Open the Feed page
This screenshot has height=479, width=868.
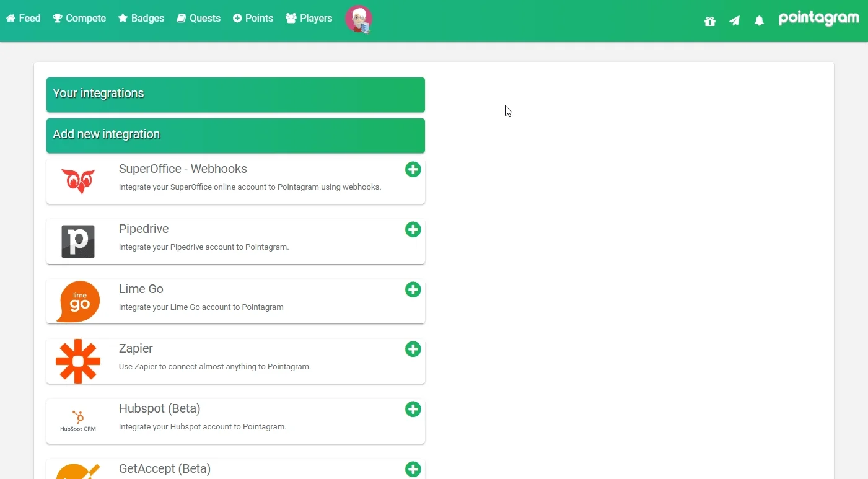click(24, 19)
